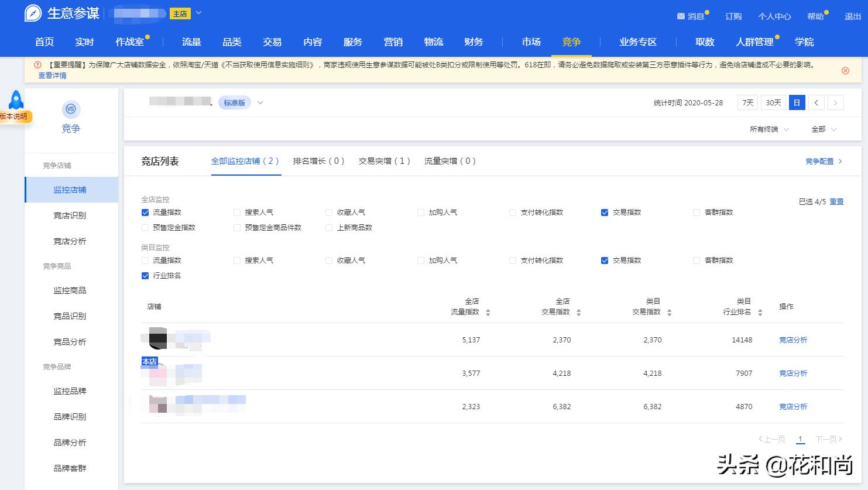The height and width of the screenshot is (490, 868).
Task: Expand the 标准版 dropdown
Action: 234,102
